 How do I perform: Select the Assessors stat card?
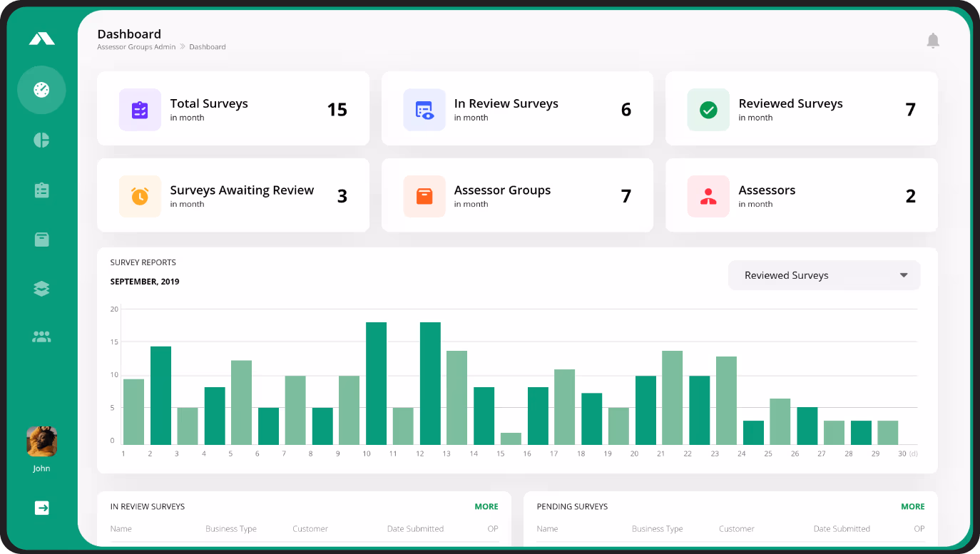click(x=801, y=196)
